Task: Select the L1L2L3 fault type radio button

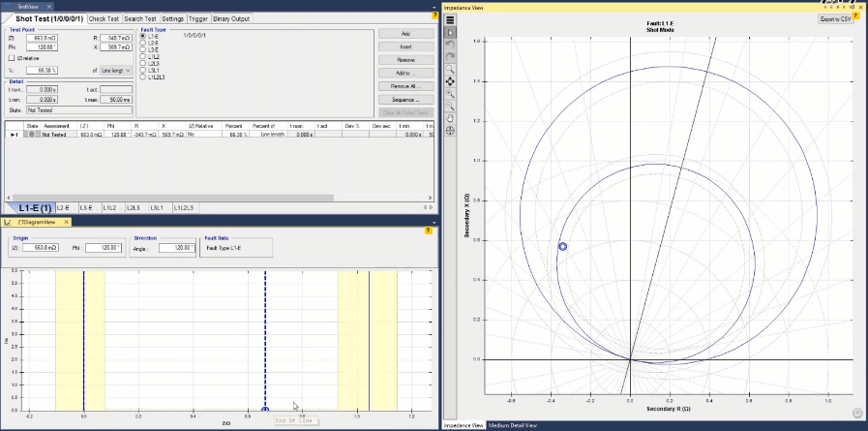Action: tap(144, 77)
